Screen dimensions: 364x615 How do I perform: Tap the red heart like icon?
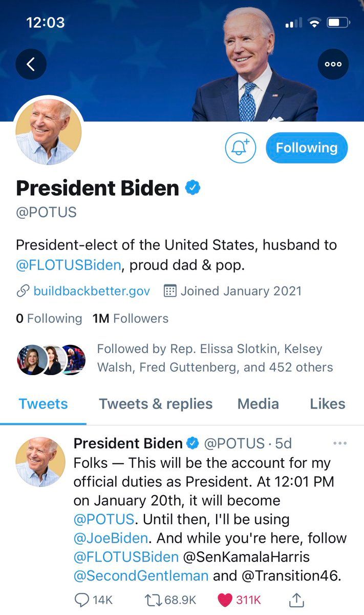click(x=225, y=600)
